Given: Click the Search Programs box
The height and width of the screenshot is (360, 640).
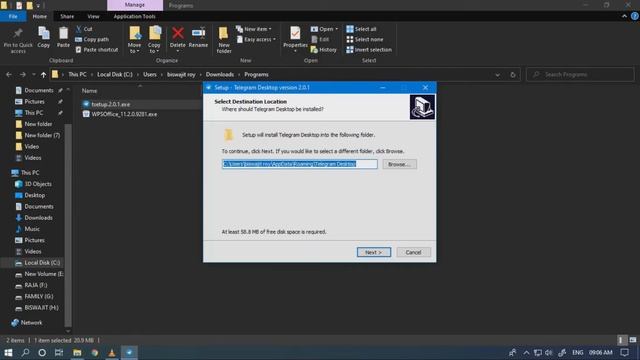Looking at the screenshot, I should [x=580, y=75].
